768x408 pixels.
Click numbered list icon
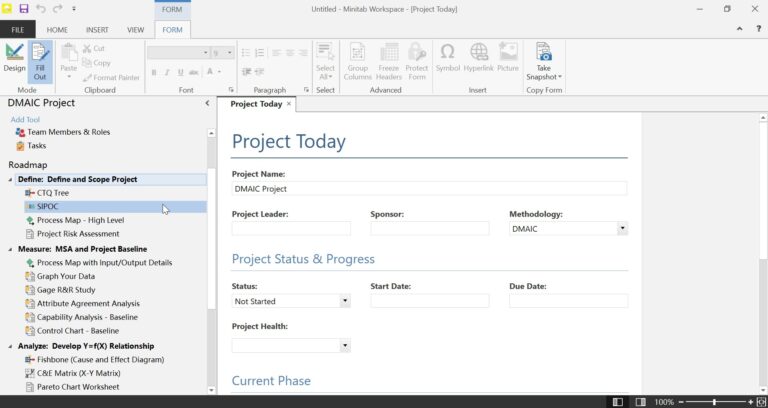[260, 53]
